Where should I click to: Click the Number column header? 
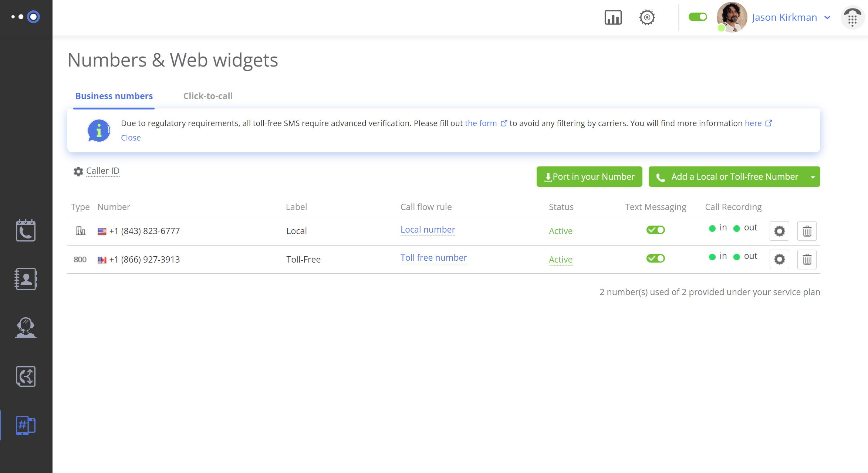click(x=114, y=207)
